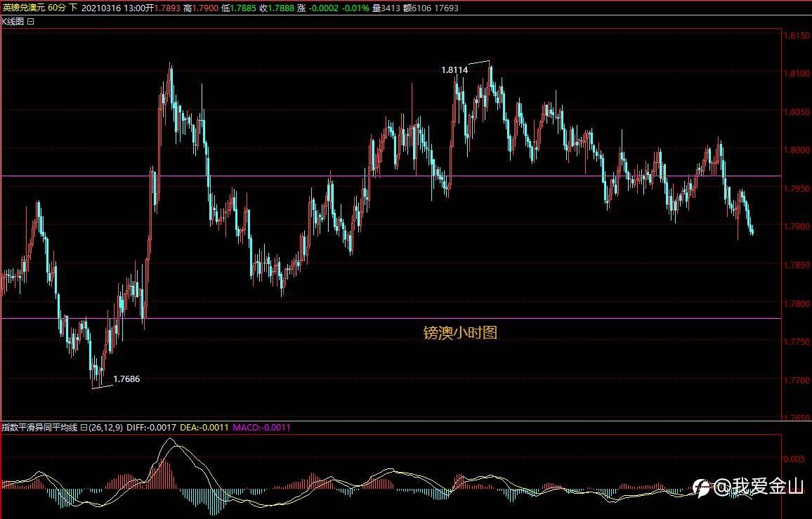Select the 60分 timeframe label
The width and height of the screenshot is (812, 519).
[56, 8]
